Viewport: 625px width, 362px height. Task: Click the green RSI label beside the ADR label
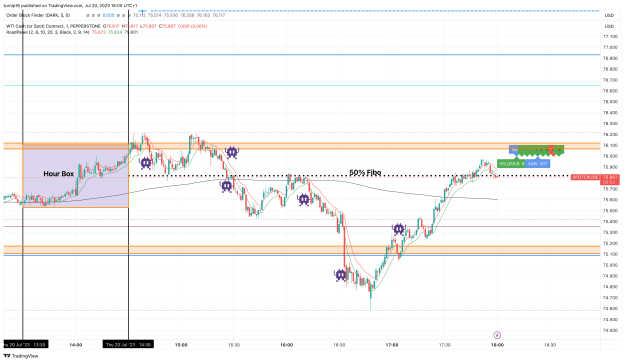[511, 163]
